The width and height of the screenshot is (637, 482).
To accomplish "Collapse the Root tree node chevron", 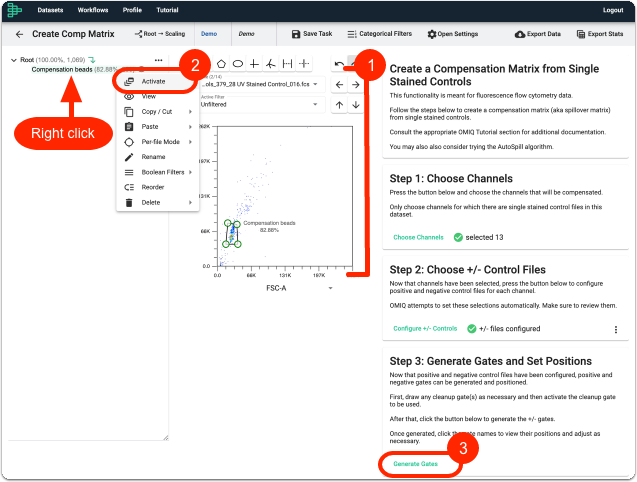I will pos(13,60).
